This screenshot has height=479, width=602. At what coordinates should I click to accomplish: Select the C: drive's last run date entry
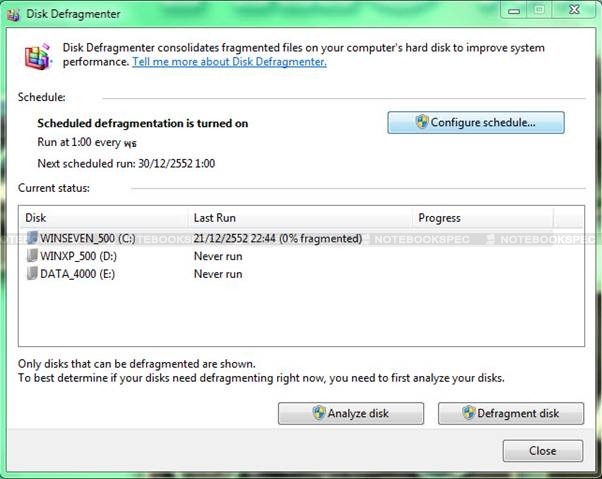point(277,239)
